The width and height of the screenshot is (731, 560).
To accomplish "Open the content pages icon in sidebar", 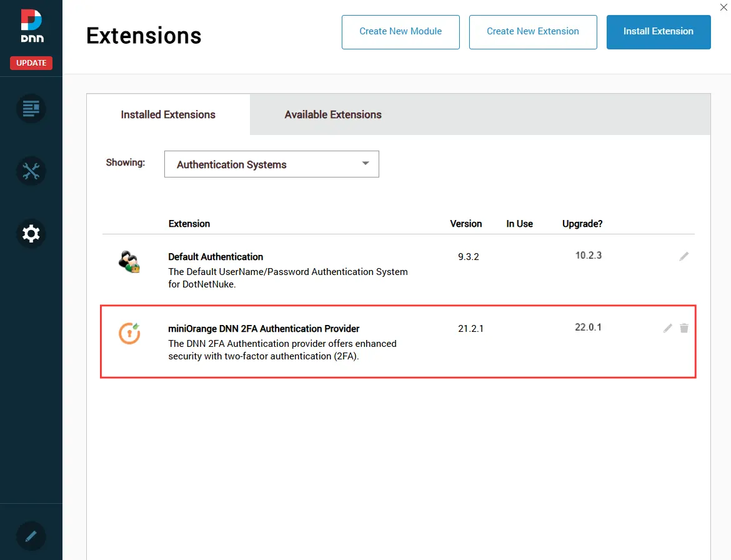I will [x=31, y=108].
